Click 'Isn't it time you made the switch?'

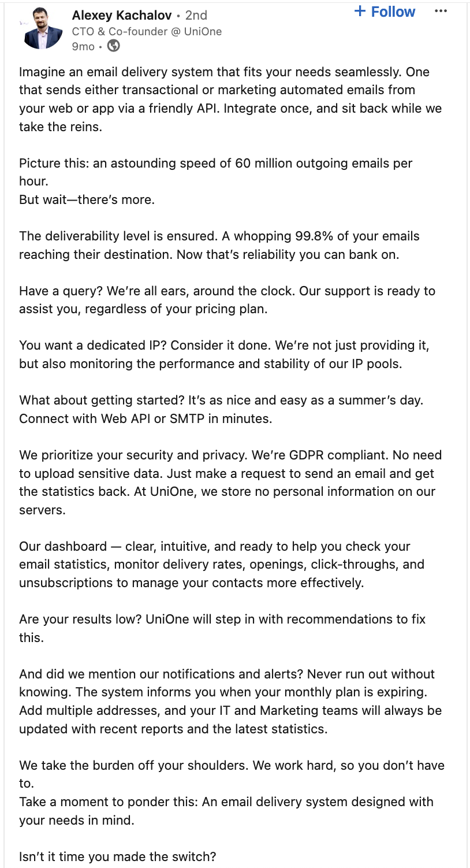coord(118,856)
